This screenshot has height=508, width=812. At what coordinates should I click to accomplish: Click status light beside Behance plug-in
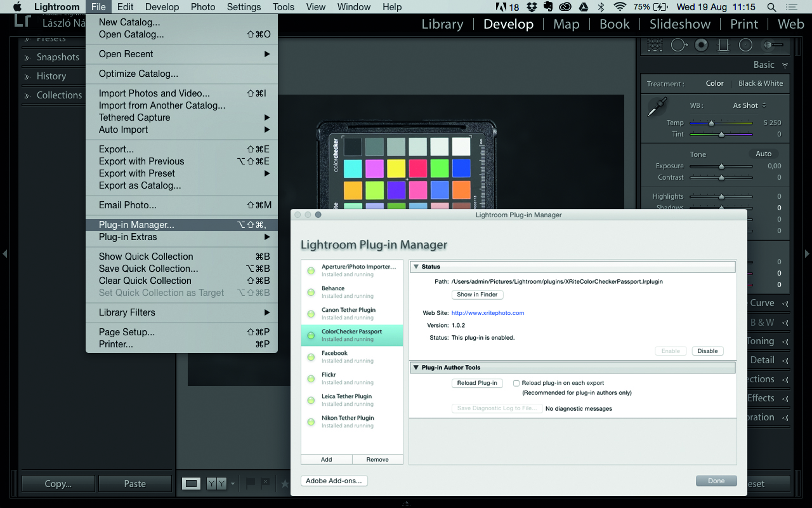[311, 292]
